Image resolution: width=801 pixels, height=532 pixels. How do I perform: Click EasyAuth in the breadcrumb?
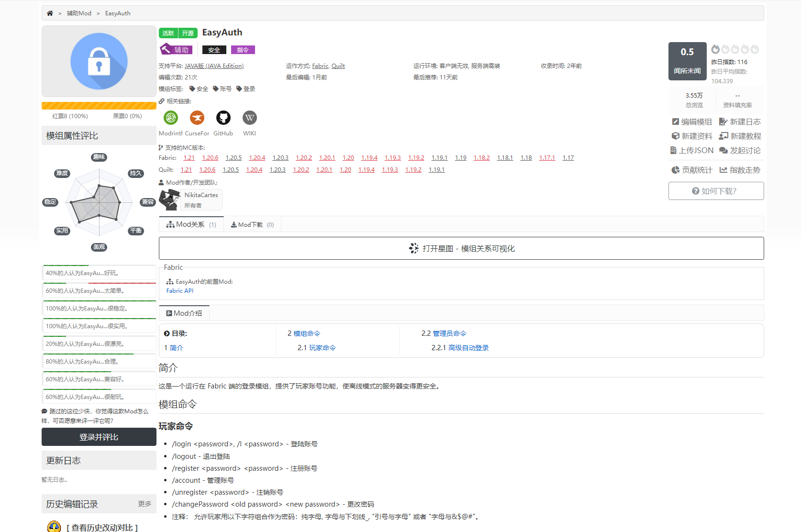coord(118,13)
